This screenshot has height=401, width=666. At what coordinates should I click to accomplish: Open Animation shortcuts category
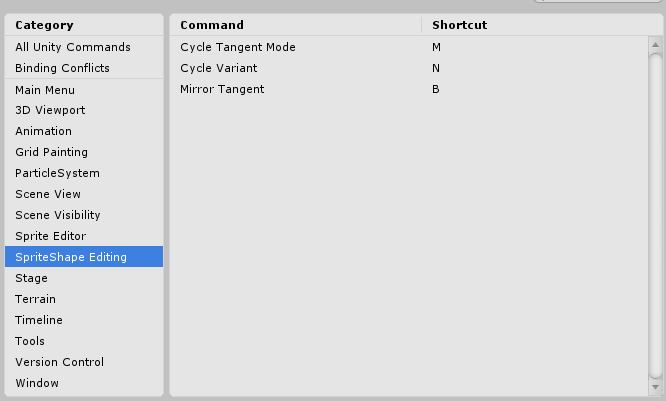tap(43, 131)
